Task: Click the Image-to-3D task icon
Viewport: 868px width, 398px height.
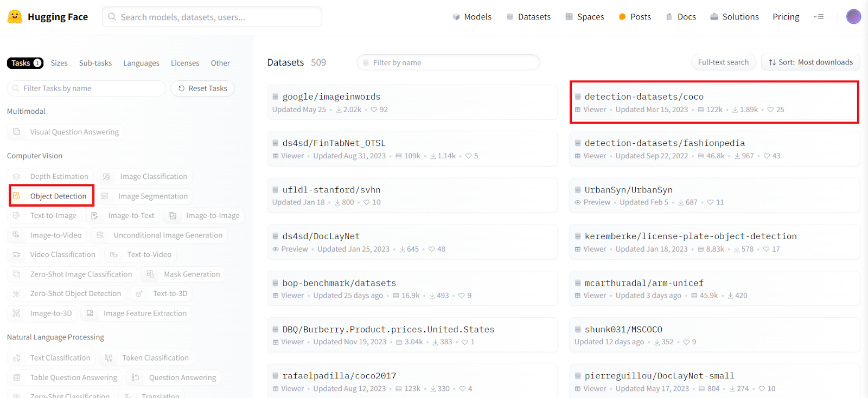Action: [x=16, y=313]
